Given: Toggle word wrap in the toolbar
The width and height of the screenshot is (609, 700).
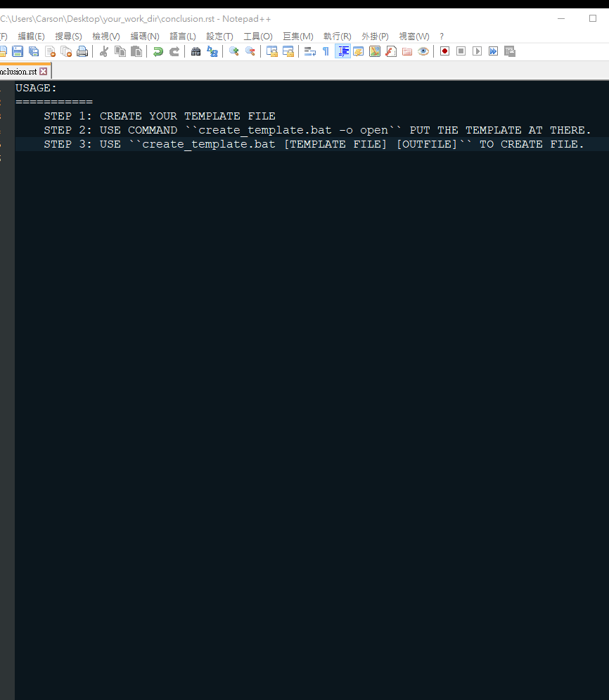Looking at the screenshot, I should tap(309, 51).
